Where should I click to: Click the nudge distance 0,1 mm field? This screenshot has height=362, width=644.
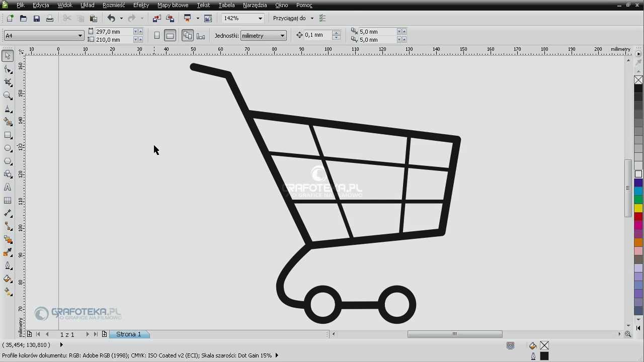pos(317,35)
